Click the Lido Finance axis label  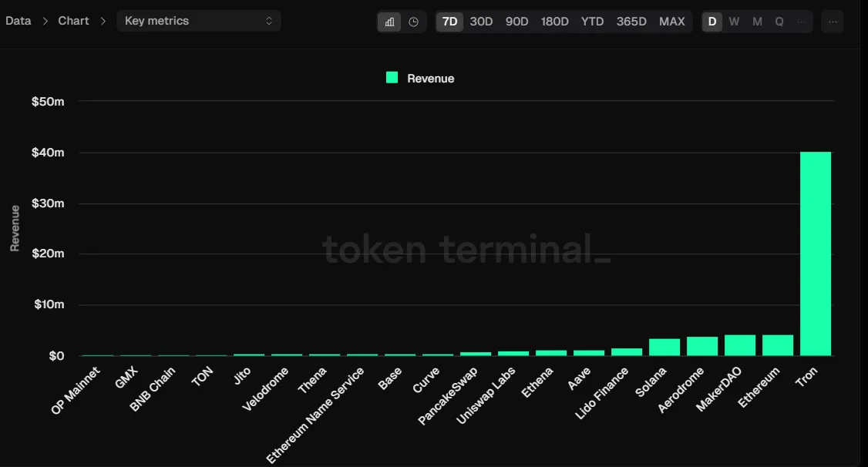pos(602,394)
